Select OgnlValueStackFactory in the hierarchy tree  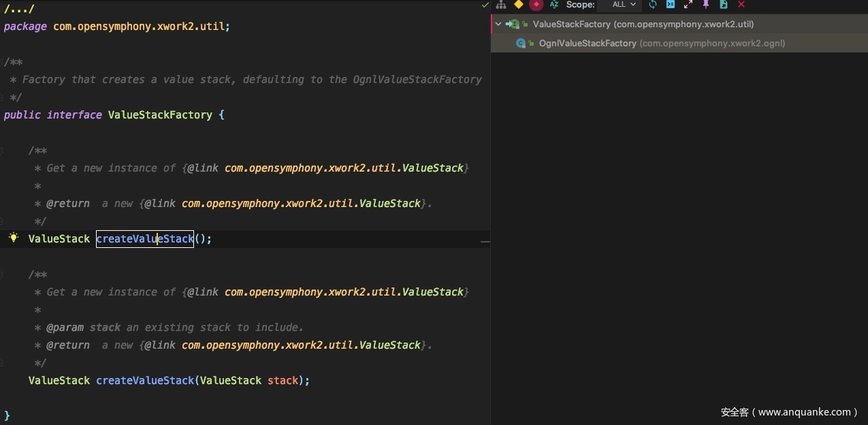coord(587,44)
